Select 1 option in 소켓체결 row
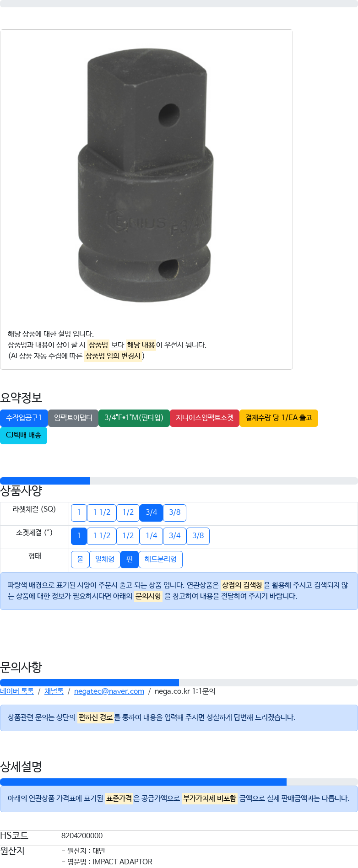This screenshot has width=358, height=868. click(79, 536)
